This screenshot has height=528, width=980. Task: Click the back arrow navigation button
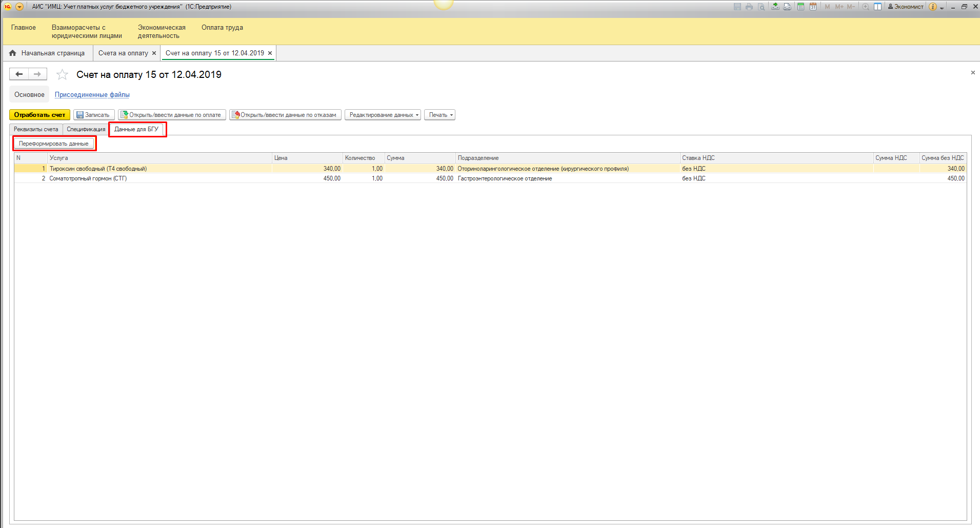click(x=19, y=74)
